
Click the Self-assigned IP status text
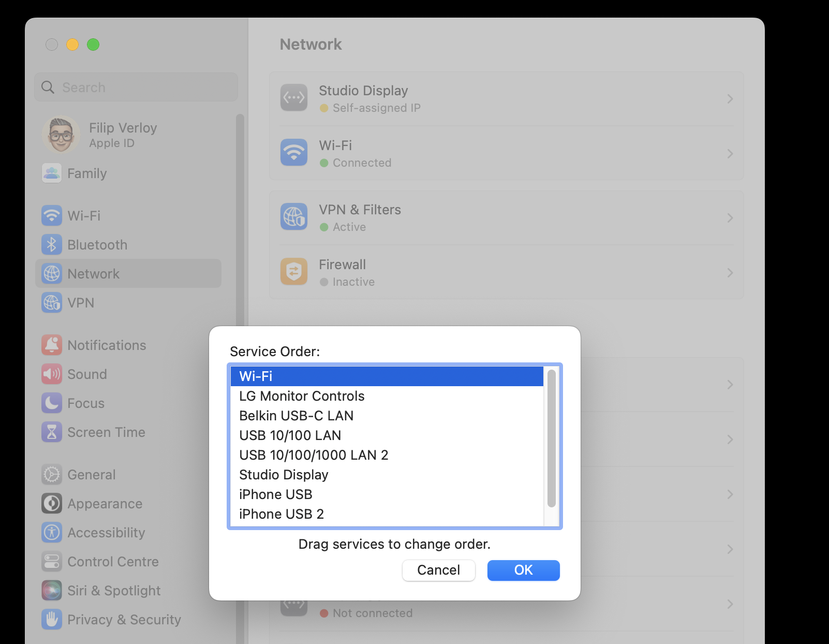377,108
